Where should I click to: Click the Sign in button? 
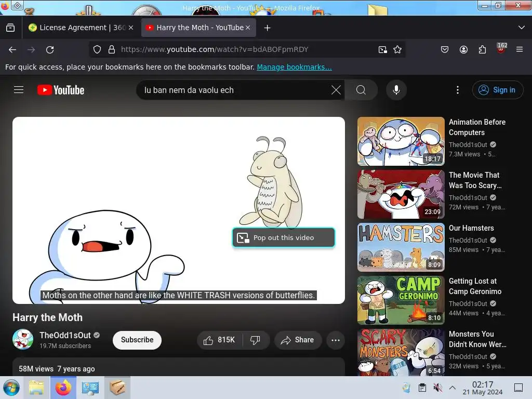pyautogui.click(x=497, y=90)
